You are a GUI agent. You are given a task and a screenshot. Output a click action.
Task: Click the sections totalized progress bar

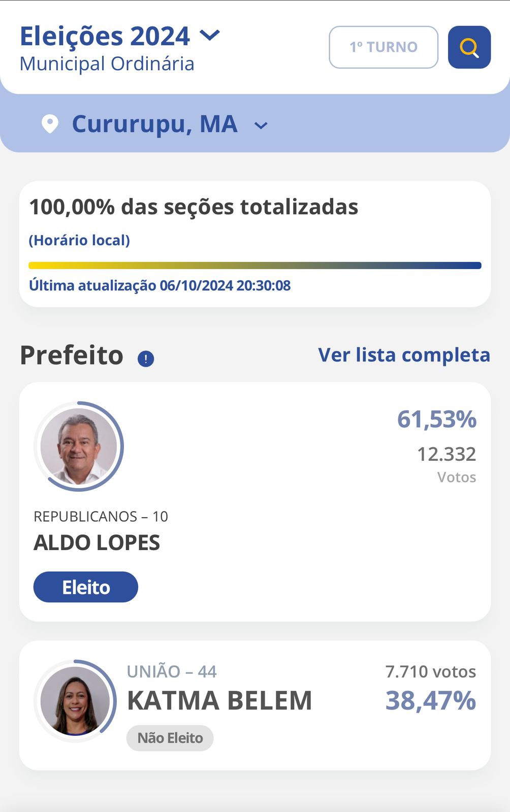[255, 265]
